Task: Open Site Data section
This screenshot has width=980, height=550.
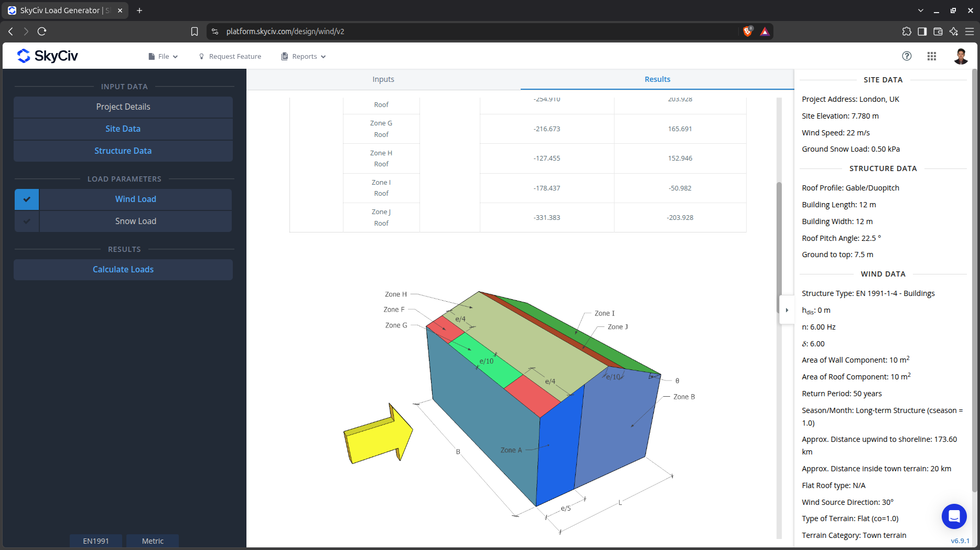Action: tap(123, 129)
